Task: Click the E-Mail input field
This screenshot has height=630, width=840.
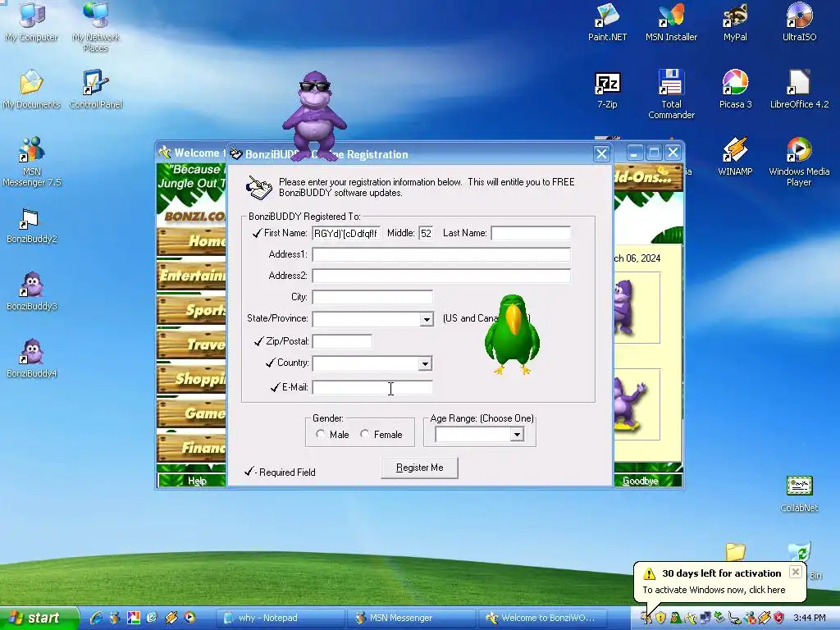Action: [x=372, y=387]
